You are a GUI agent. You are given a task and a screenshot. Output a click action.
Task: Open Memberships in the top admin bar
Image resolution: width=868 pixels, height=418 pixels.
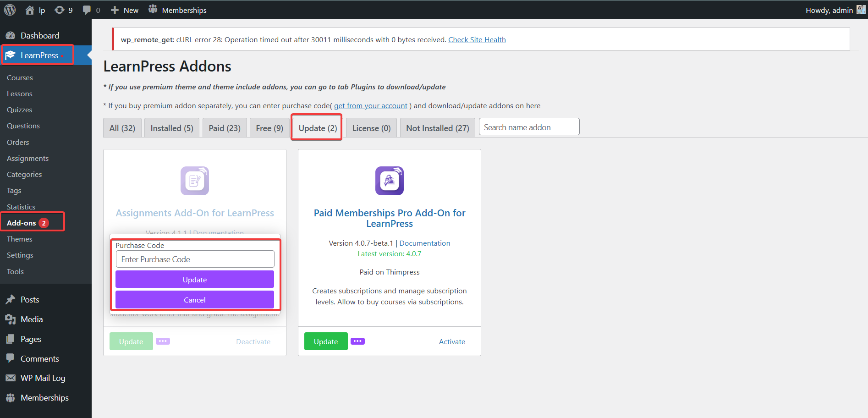[178, 10]
